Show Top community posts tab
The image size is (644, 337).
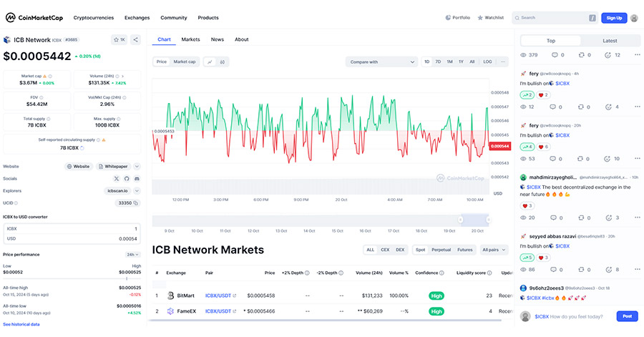(551, 41)
